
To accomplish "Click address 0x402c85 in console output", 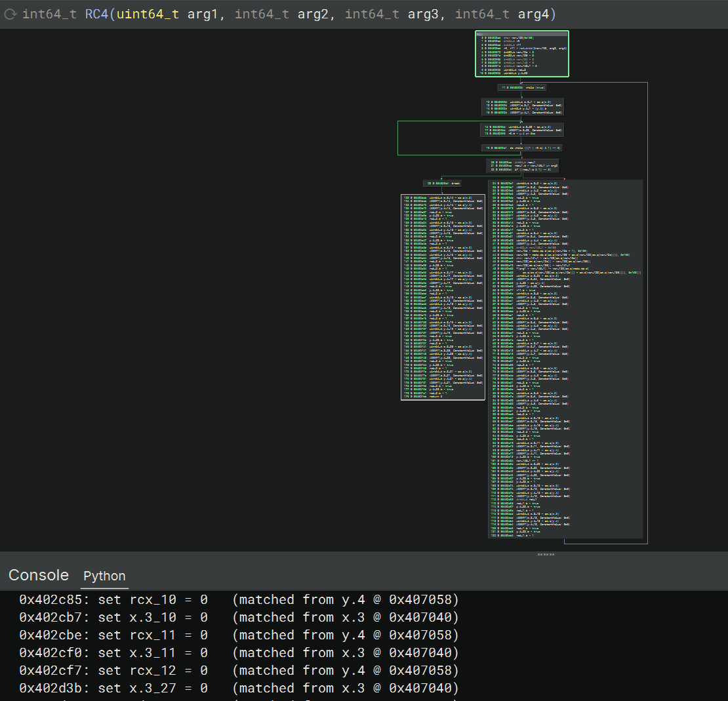I will (52, 599).
